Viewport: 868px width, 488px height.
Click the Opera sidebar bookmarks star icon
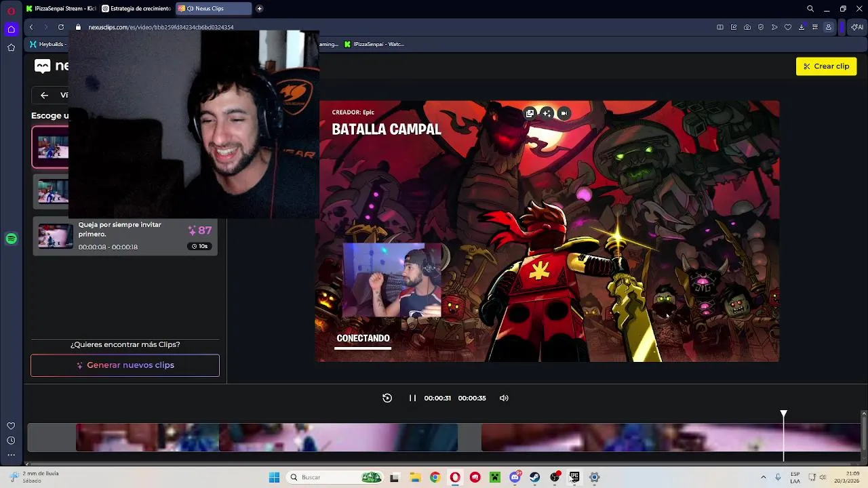(x=11, y=47)
